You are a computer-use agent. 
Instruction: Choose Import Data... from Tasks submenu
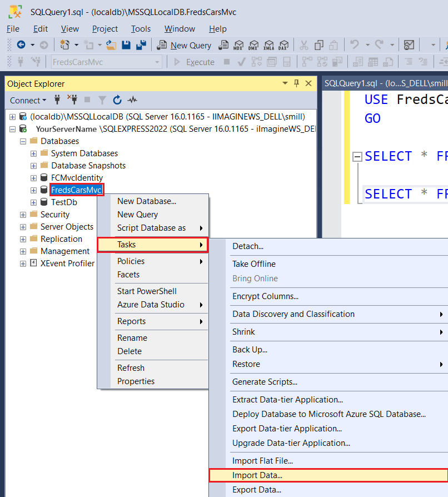pos(328,475)
